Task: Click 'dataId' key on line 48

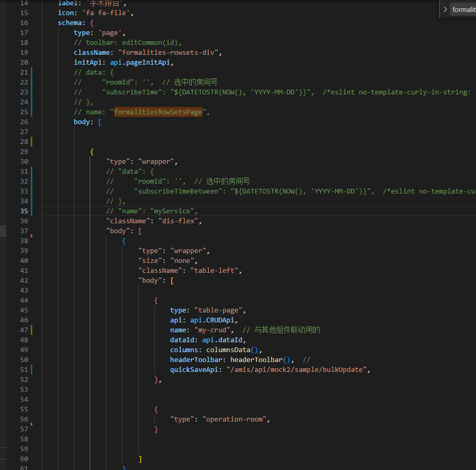Action: coord(182,340)
